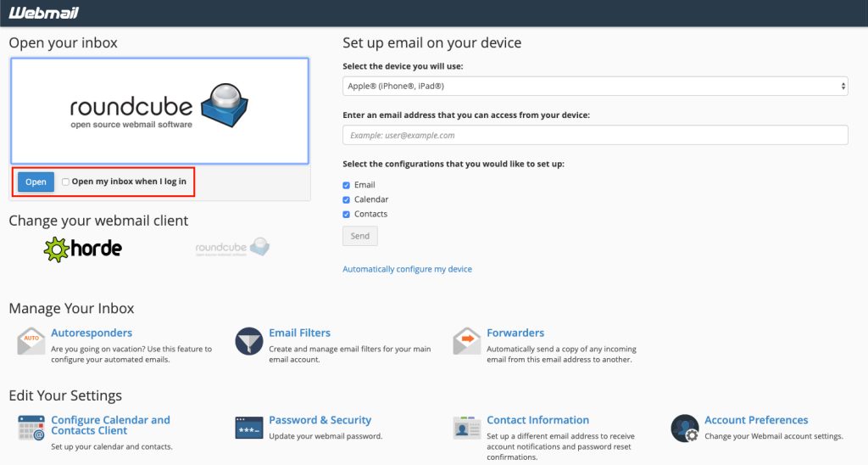This screenshot has height=465, width=868.
Task: Enable Open my inbox when I log in
Action: 65,182
